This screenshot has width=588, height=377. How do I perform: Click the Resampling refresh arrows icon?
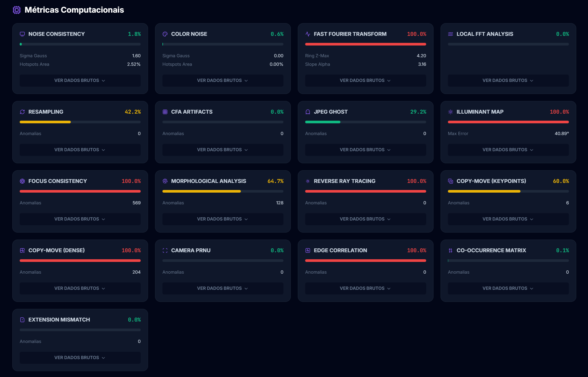22,112
